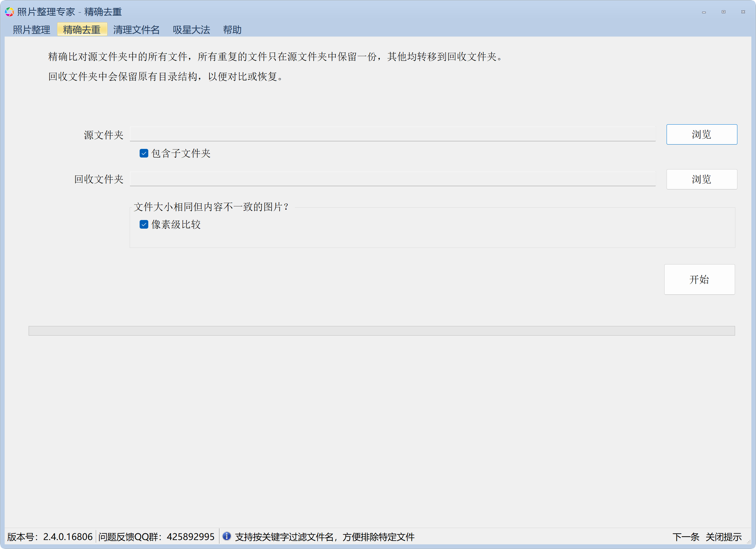Screen dimensions: 756x549
Task: Select the 精确去重 tab
Action: click(82, 30)
